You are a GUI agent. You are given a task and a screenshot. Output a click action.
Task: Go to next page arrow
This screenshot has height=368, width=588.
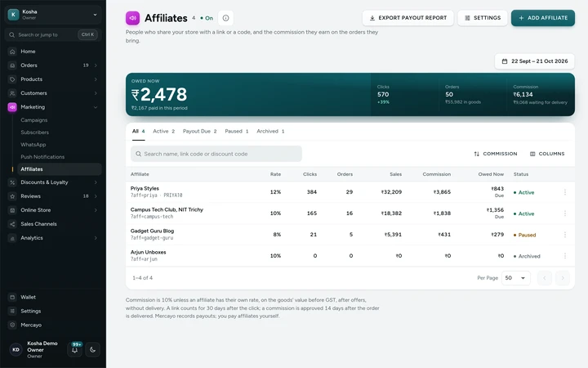click(x=563, y=278)
